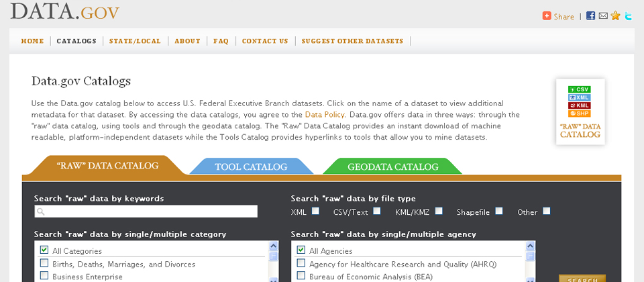644x282 pixels.
Task: Open the About menu item
Action: coord(187,41)
